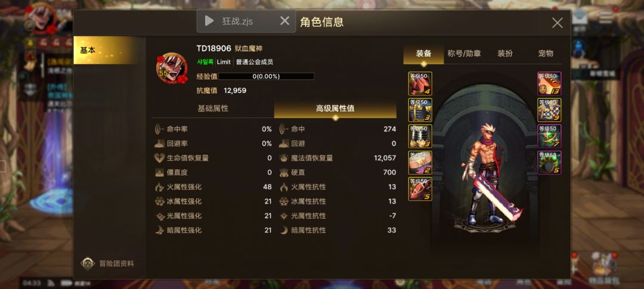644x289 pixels.
Task: Close the 狂战.zjs overlay tab
Action: (x=284, y=21)
